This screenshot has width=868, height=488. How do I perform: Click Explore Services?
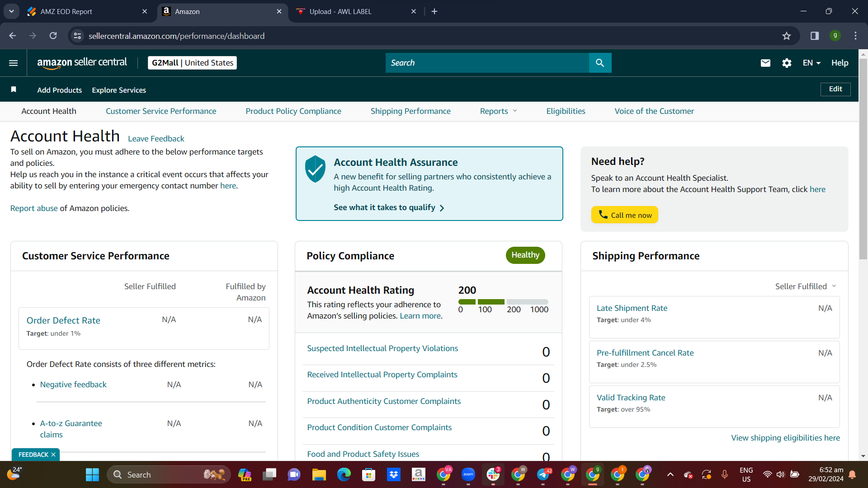click(119, 90)
